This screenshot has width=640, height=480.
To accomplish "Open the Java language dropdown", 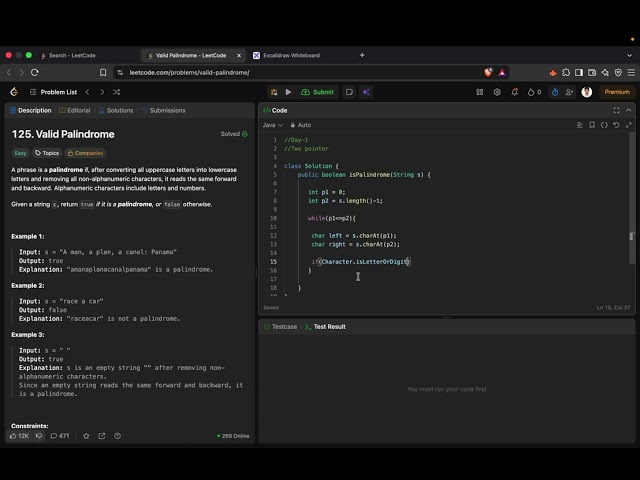I will coord(273,125).
